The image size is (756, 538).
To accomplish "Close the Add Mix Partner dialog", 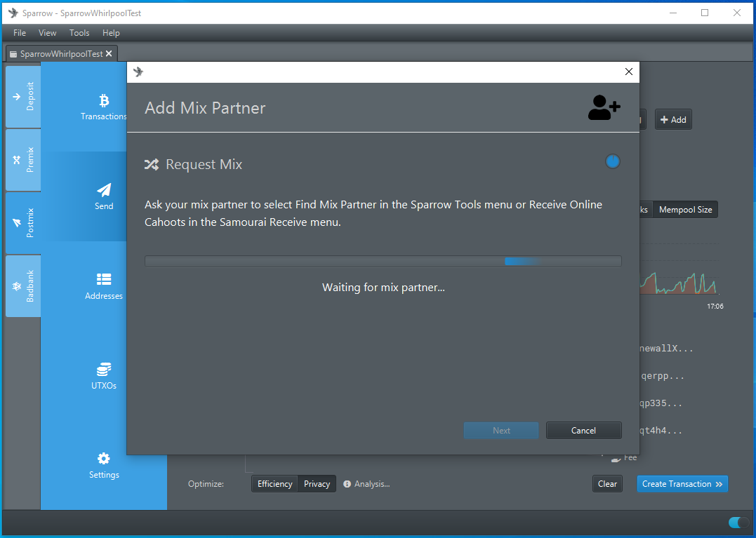I will (x=629, y=72).
